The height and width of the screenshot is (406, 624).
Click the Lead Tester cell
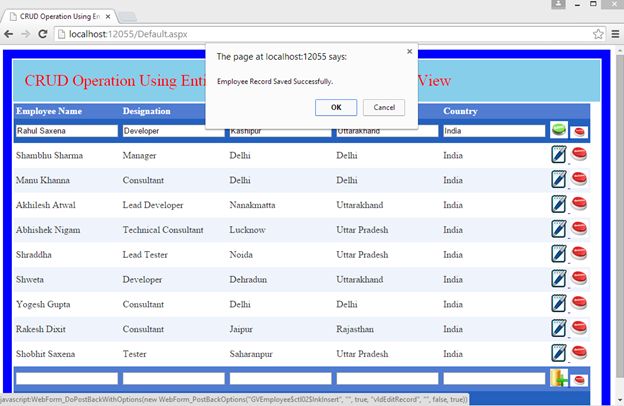pyautogui.click(x=145, y=255)
